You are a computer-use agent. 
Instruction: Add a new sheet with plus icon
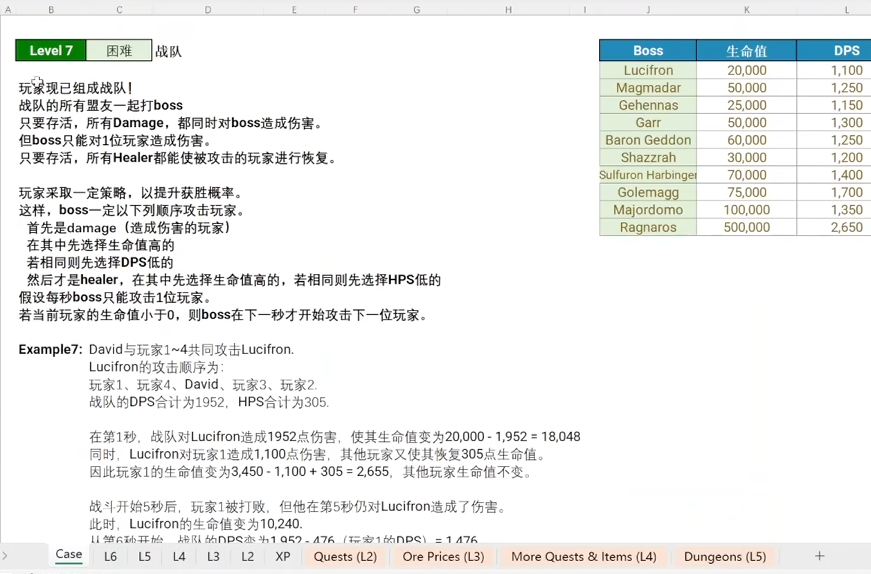(x=819, y=556)
